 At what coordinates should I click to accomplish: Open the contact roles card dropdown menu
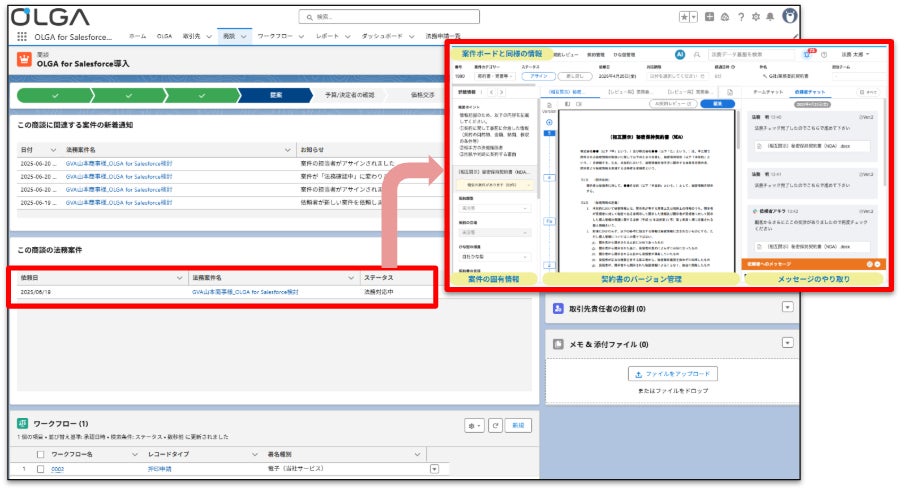click(788, 307)
